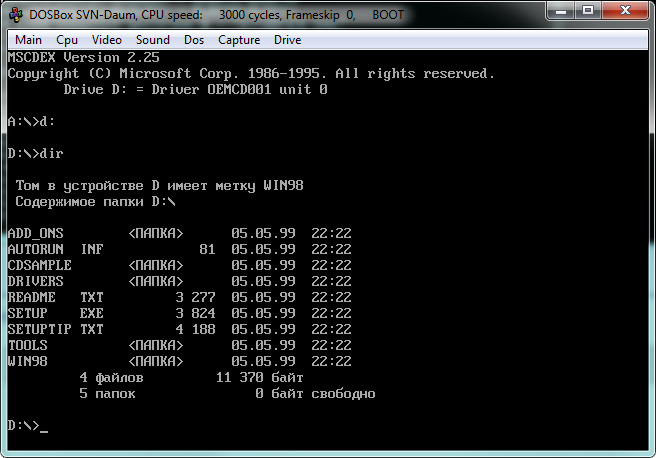Click the CDSAMPLE folder entry

(x=179, y=265)
